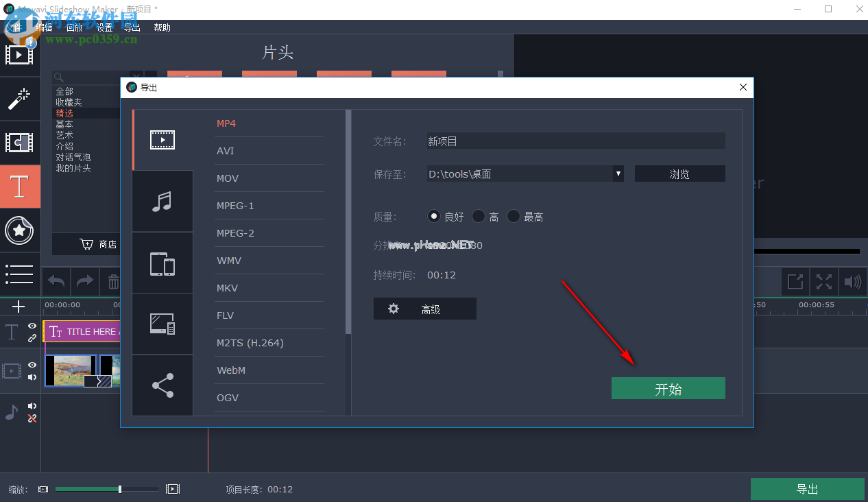Hide the TITLE HERE track with eye toggle
The height and width of the screenshot is (502, 868).
pos(32,326)
